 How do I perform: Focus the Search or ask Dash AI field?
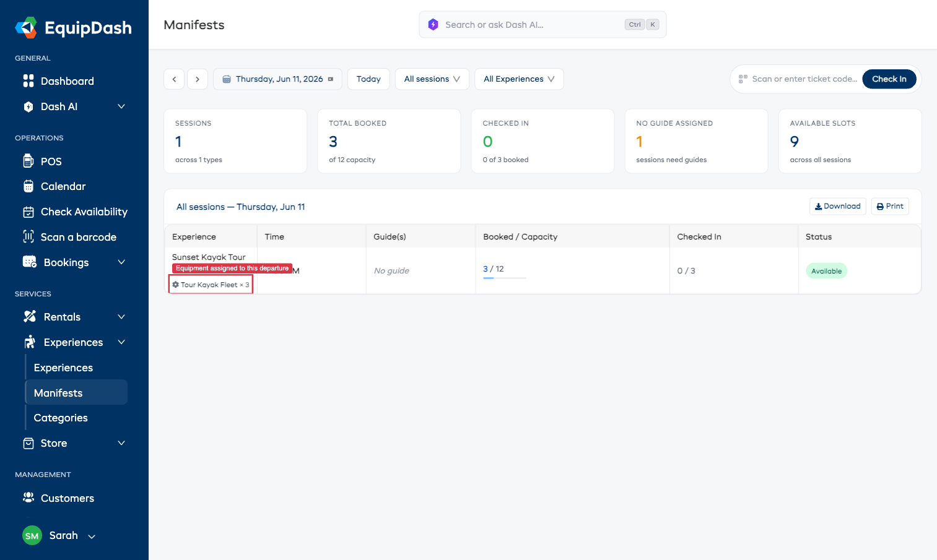tap(543, 25)
